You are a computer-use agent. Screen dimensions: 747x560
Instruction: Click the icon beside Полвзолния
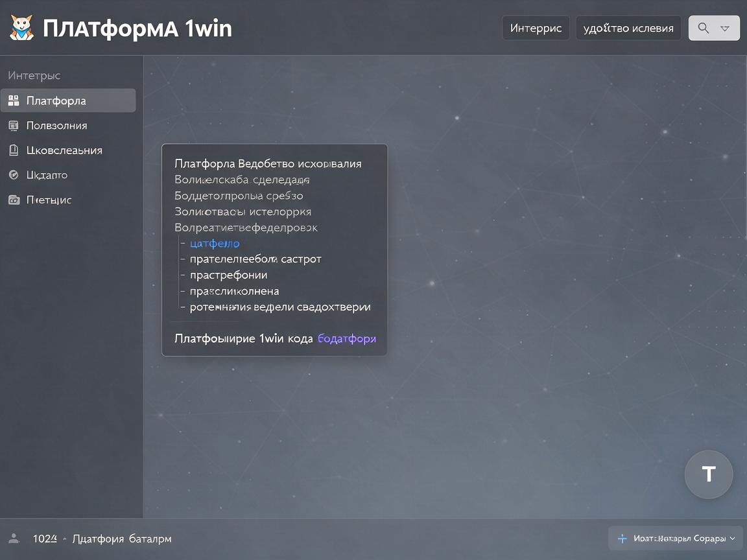pyautogui.click(x=14, y=126)
